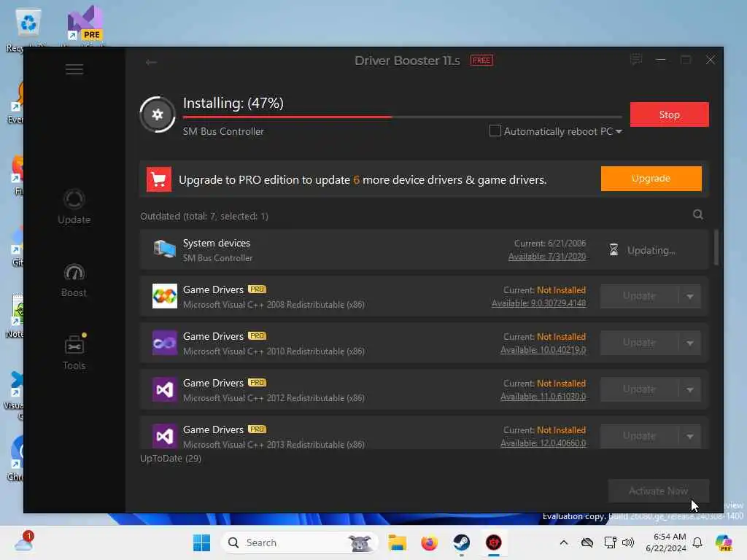Click PRO badge on Visual C++ 2013 row
The width and height of the screenshot is (747, 560).
258,429
